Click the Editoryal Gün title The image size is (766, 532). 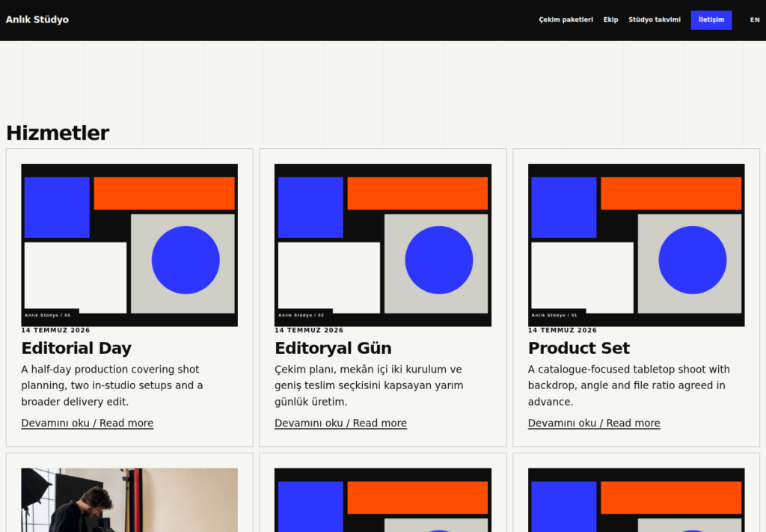click(x=333, y=348)
